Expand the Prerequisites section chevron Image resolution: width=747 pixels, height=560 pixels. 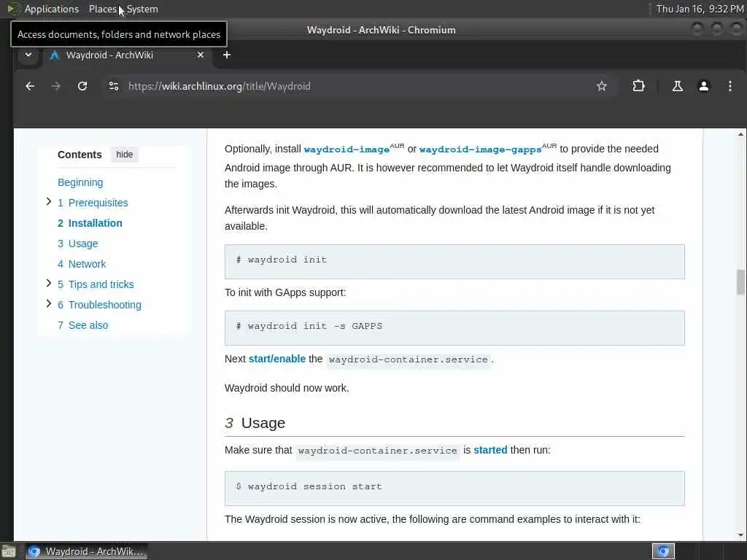49,202
